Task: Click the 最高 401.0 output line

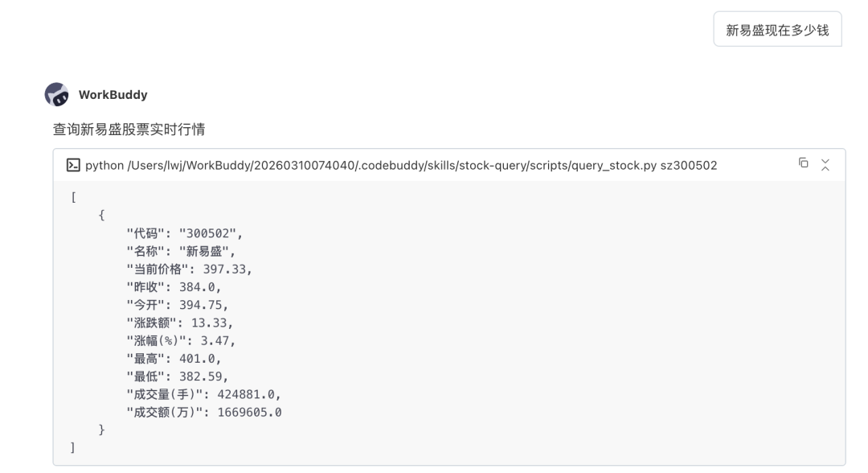Action: 174,358
